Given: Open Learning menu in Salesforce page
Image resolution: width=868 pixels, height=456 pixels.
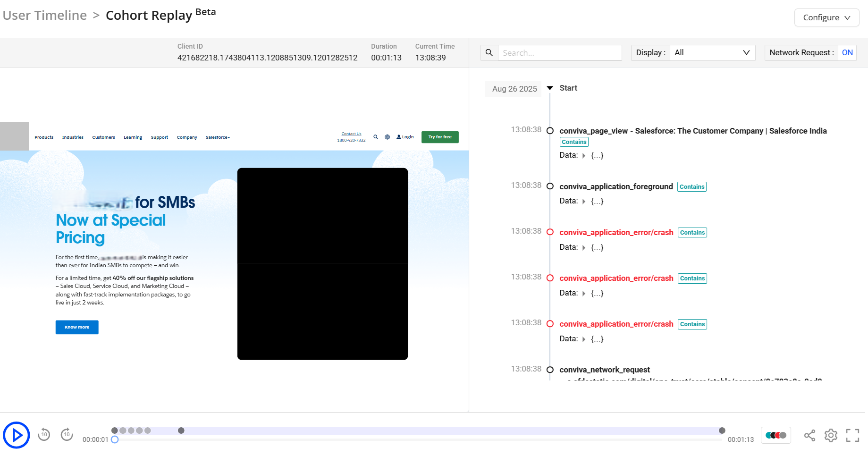Looking at the screenshot, I should point(133,137).
